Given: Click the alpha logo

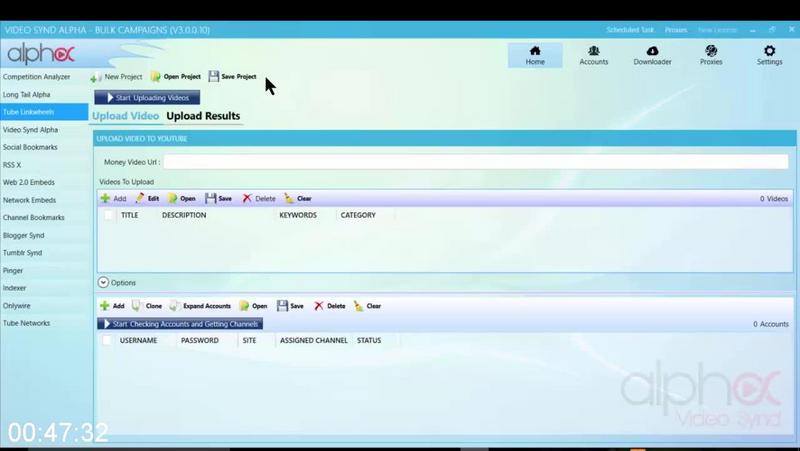Looking at the screenshot, I should (41, 54).
